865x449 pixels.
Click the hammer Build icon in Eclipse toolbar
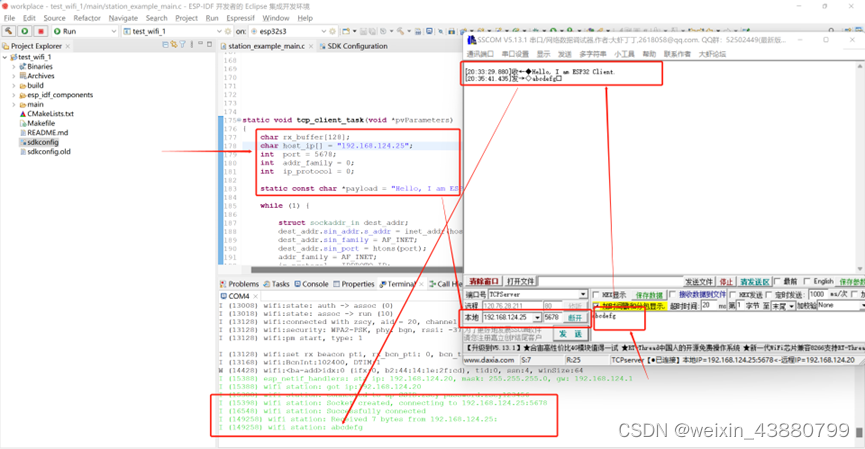pyautogui.click(x=8, y=31)
